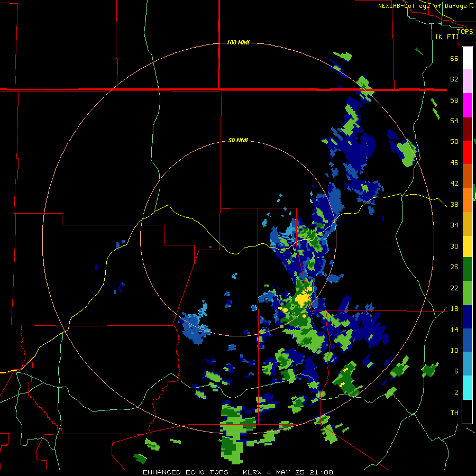Click the 22 legend value
476x476 pixels.
pos(454,288)
